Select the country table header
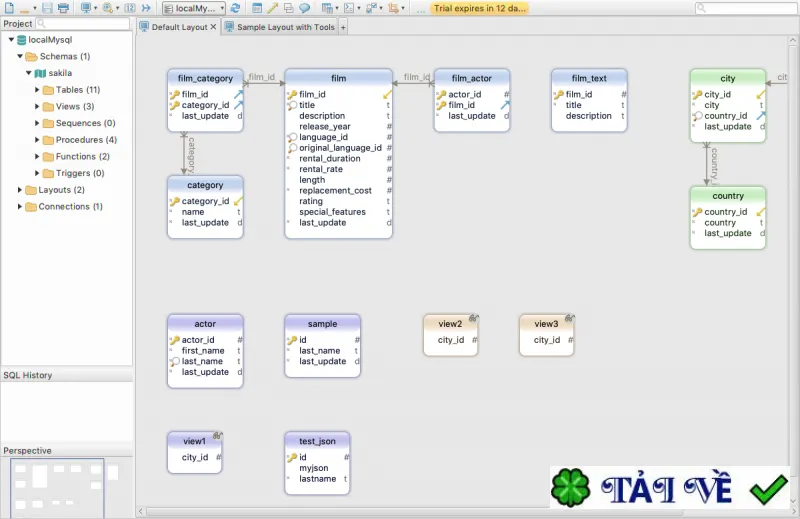Viewport: 800px width, 519px height. [x=728, y=195]
